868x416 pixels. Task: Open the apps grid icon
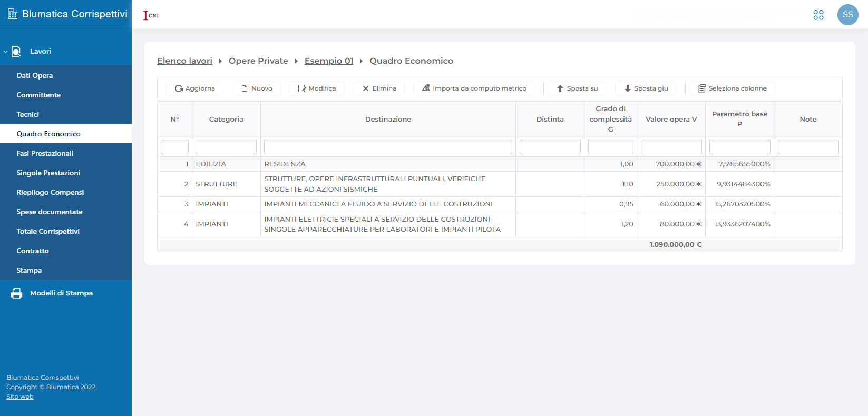(818, 15)
